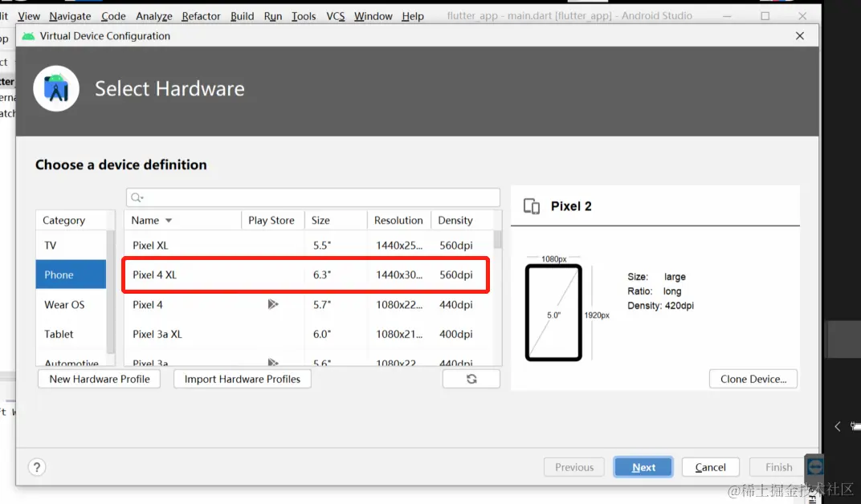Click New Hardware Profile button
This screenshot has width=861, height=504.
click(100, 379)
